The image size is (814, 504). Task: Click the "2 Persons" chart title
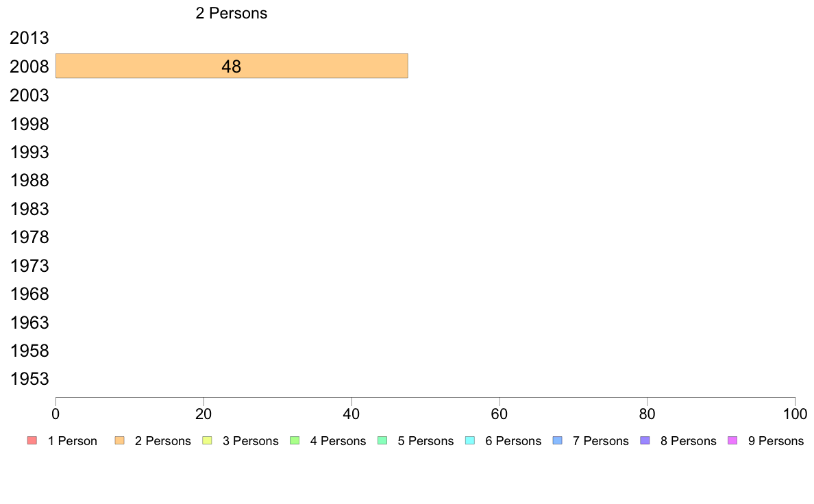click(232, 14)
